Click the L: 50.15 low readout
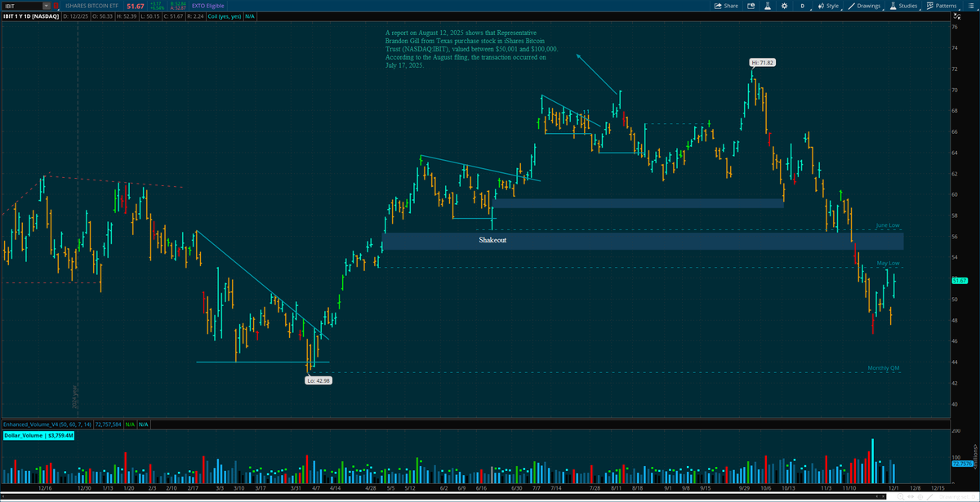The image size is (980, 502). [149, 16]
